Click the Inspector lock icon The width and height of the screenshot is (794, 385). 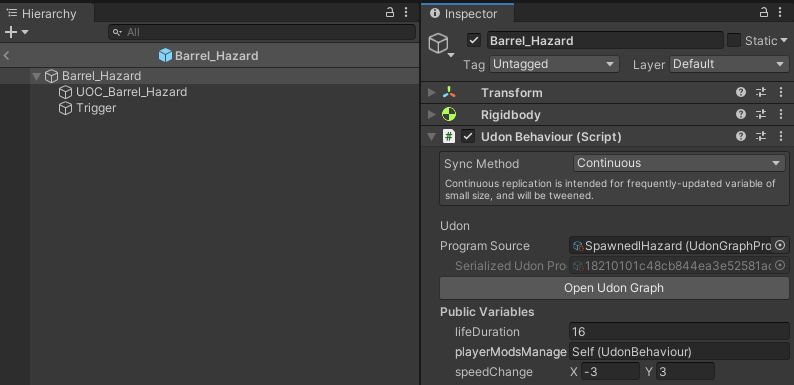764,13
